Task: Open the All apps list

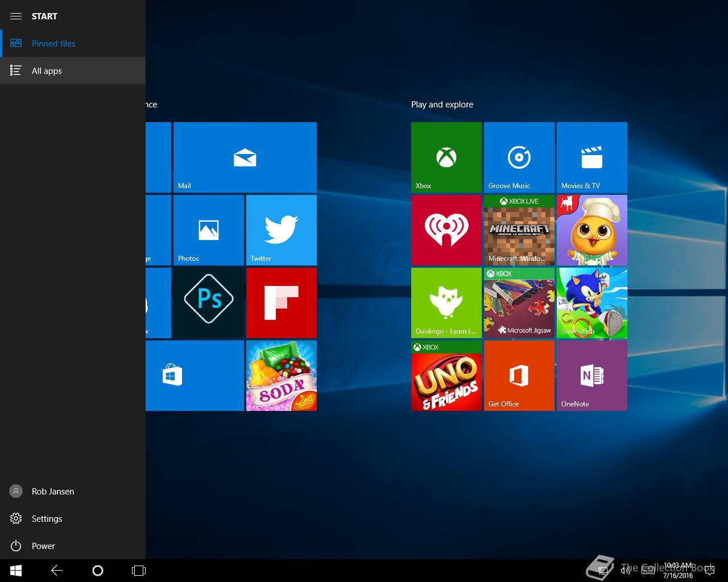Action: click(x=73, y=70)
